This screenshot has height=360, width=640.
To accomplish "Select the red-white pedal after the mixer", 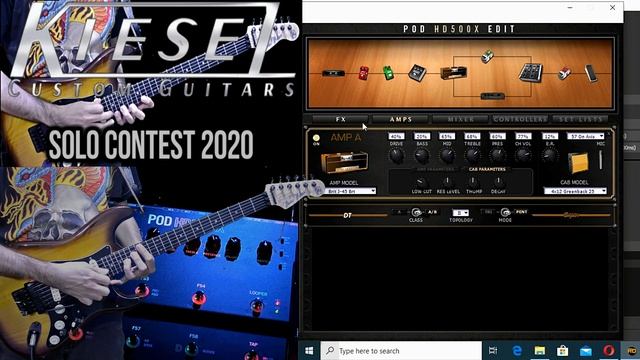I will (564, 73).
